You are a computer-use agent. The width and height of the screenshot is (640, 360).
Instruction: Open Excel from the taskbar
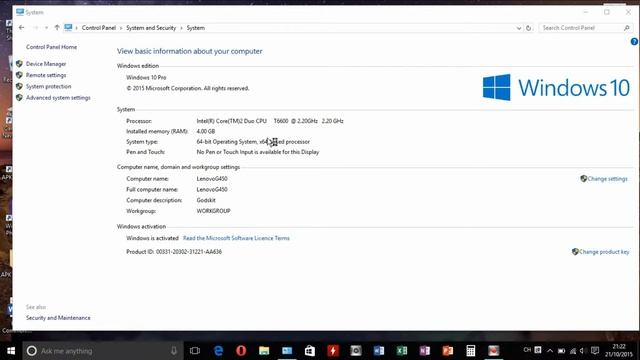402,351
